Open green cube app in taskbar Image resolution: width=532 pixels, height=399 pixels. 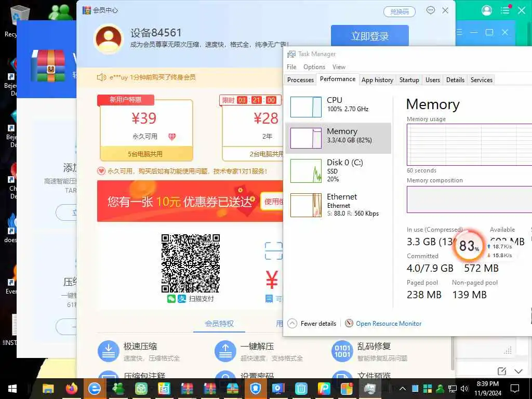tap(141, 389)
